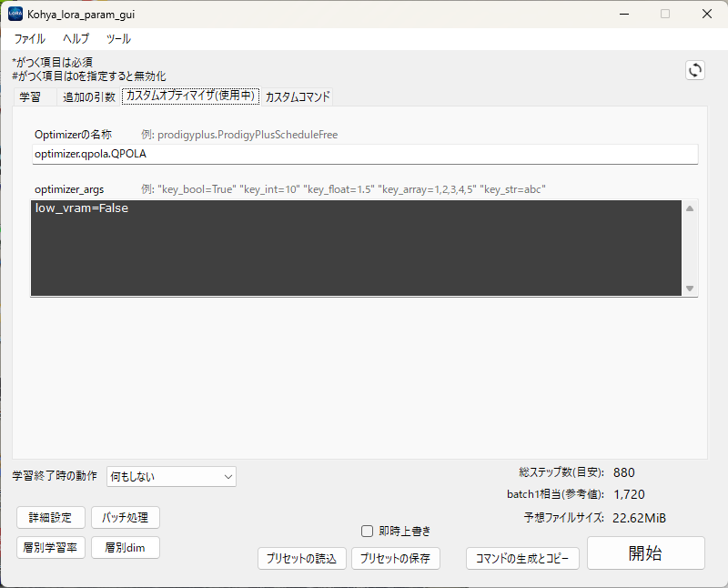Viewport: 728px width, 588px height.
Task: Close the Kohya_lora_param_gui window
Action: pyautogui.click(x=707, y=14)
